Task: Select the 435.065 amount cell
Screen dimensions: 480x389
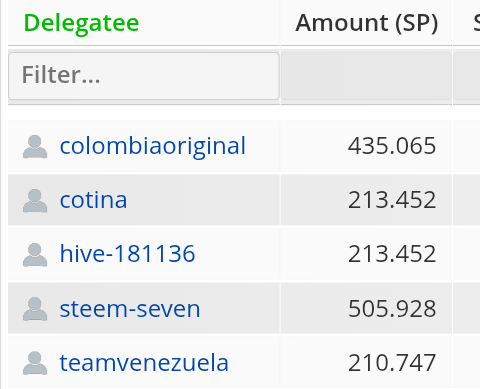Action: click(x=366, y=146)
